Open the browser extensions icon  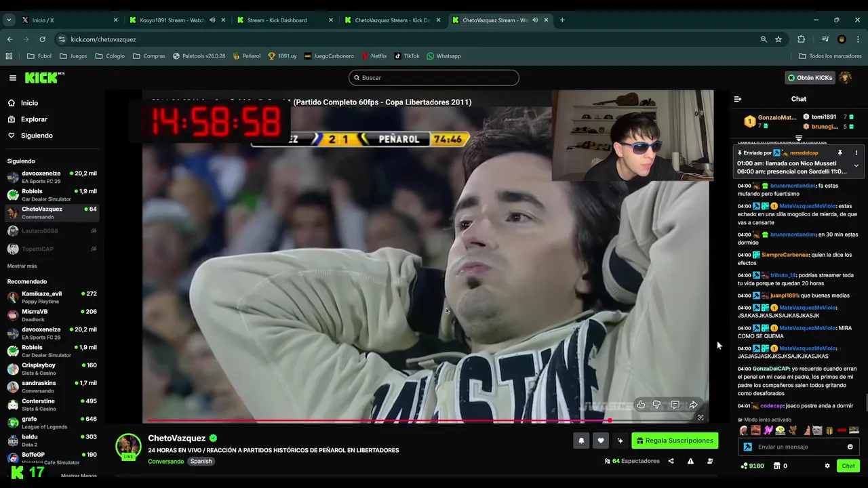801,39
